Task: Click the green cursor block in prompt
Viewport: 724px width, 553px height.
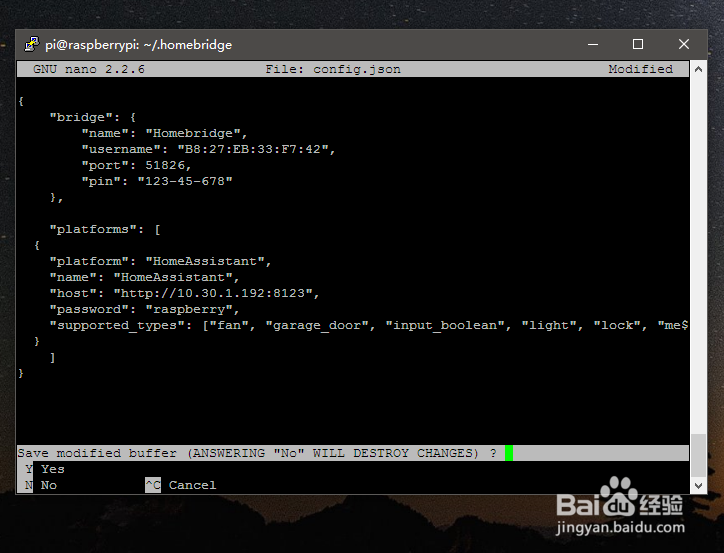Action: tap(509, 453)
